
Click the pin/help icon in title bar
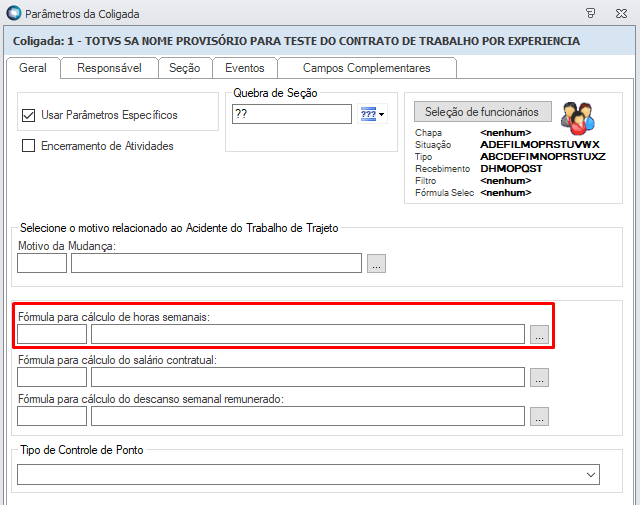pyautogui.click(x=590, y=13)
